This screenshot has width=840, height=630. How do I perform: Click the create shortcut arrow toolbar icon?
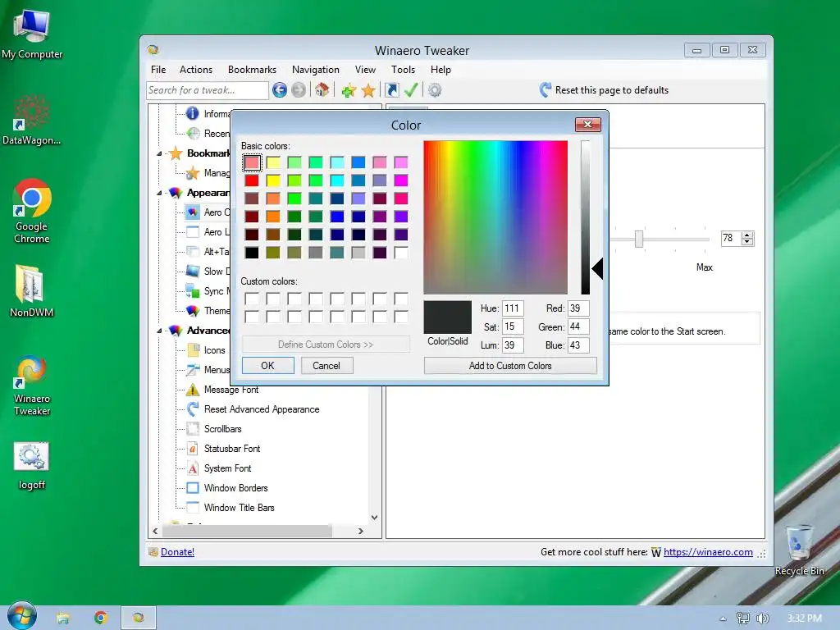[392, 90]
